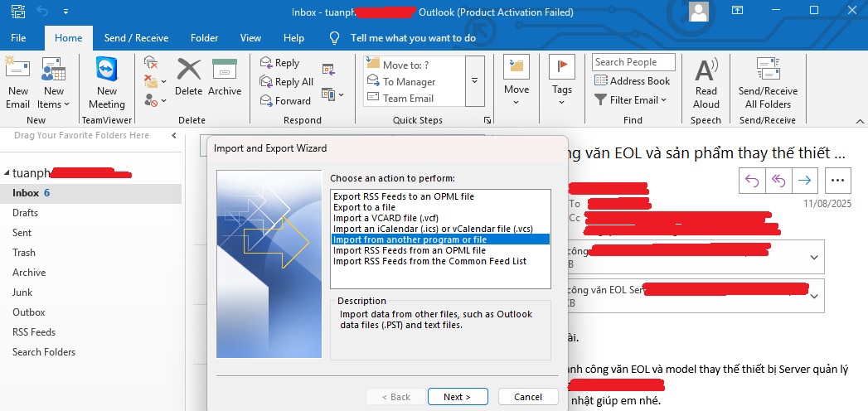The height and width of the screenshot is (411, 868).
Task: Open the File menu tab
Action: [x=18, y=38]
